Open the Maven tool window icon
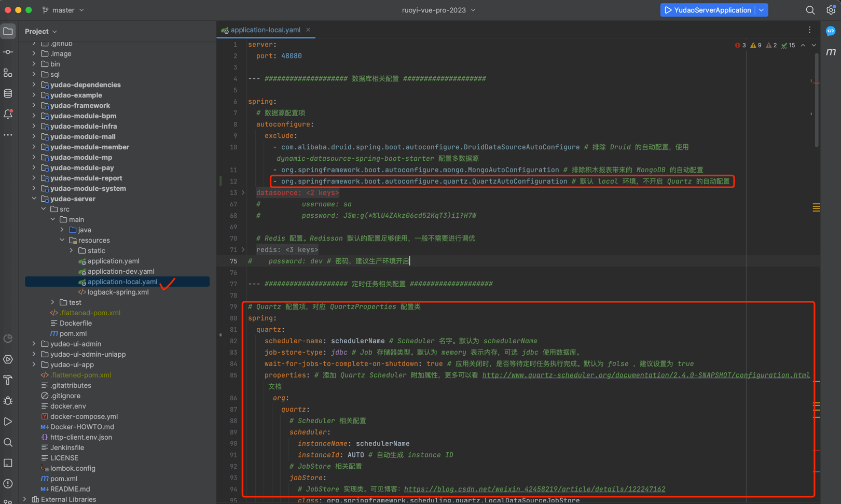The image size is (841, 504). coord(831,52)
